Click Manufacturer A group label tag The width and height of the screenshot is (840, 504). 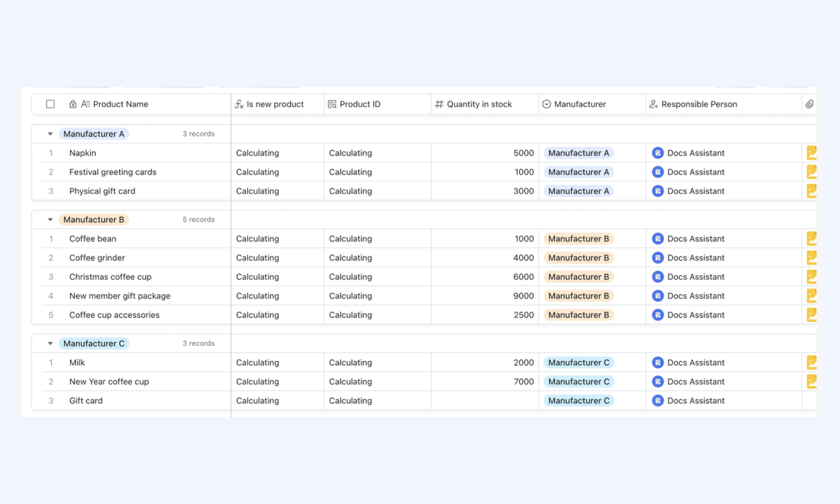tap(94, 134)
